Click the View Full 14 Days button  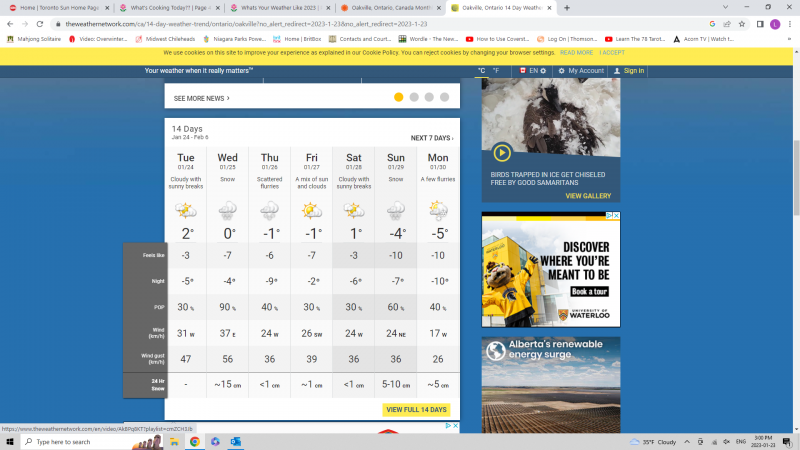pos(416,410)
